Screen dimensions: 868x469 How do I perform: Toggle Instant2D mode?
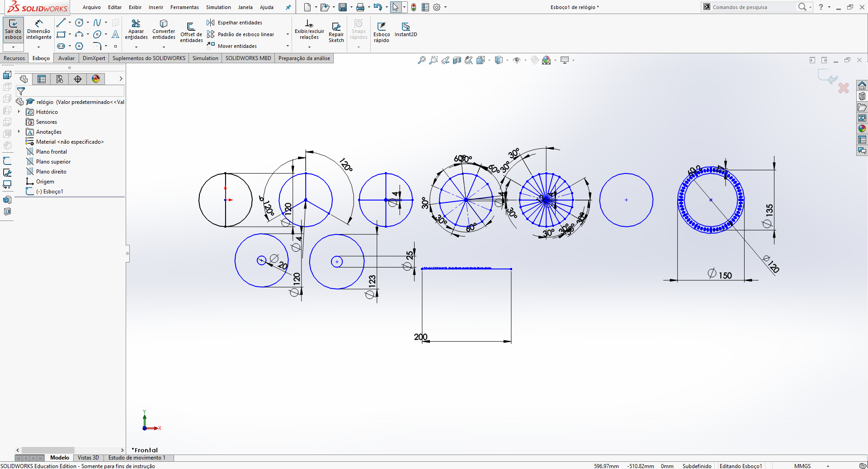pyautogui.click(x=406, y=29)
